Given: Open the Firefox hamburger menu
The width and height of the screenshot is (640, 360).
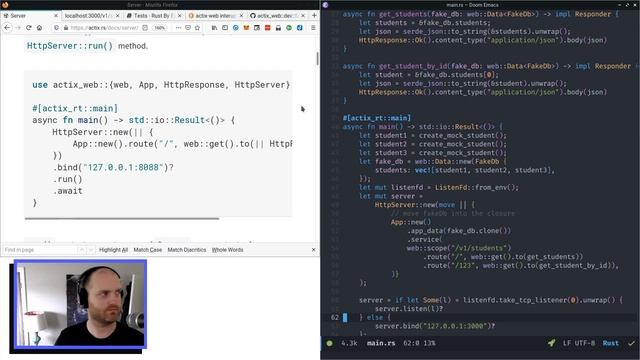Looking at the screenshot, I should (313, 28).
